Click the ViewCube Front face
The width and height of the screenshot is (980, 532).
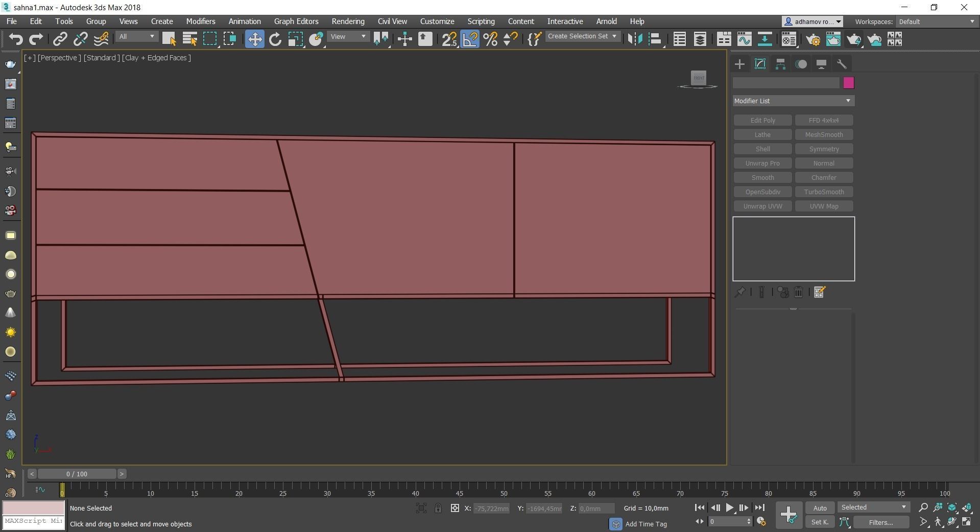pyautogui.click(x=698, y=78)
